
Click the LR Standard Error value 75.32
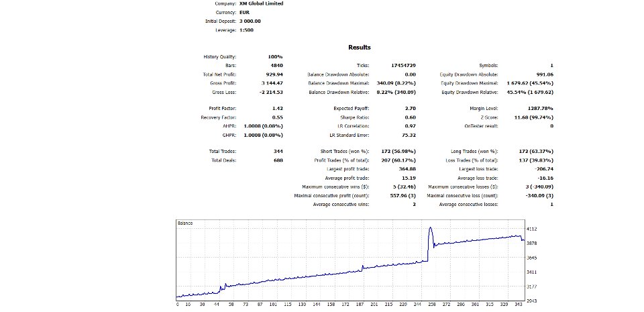point(409,136)
